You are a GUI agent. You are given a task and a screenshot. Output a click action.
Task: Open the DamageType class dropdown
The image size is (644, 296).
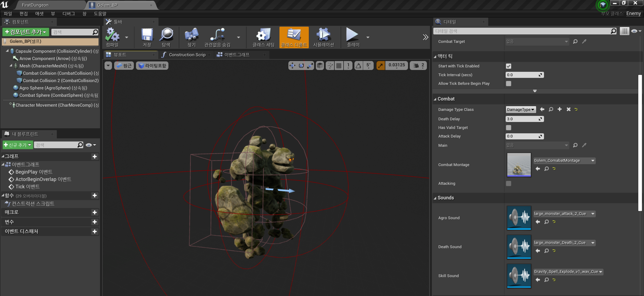pos(521,109)
